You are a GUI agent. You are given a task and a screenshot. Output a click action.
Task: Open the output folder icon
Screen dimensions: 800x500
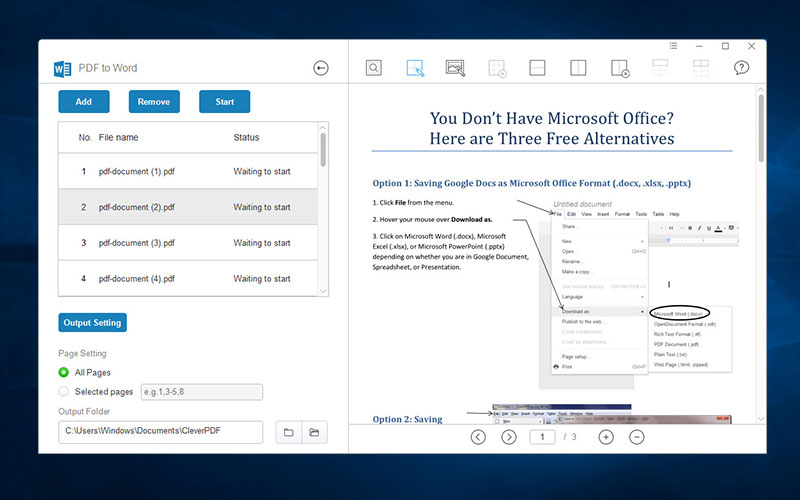[x=314, y=432]
